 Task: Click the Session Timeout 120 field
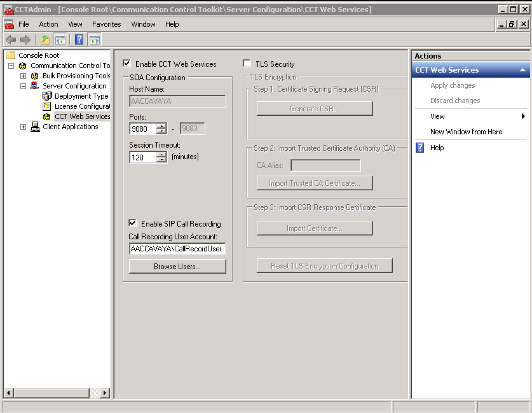tap(143, 157)
